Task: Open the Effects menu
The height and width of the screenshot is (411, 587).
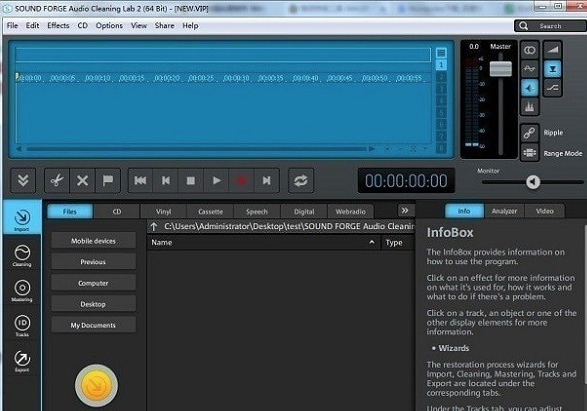Action: coord(58,25)
